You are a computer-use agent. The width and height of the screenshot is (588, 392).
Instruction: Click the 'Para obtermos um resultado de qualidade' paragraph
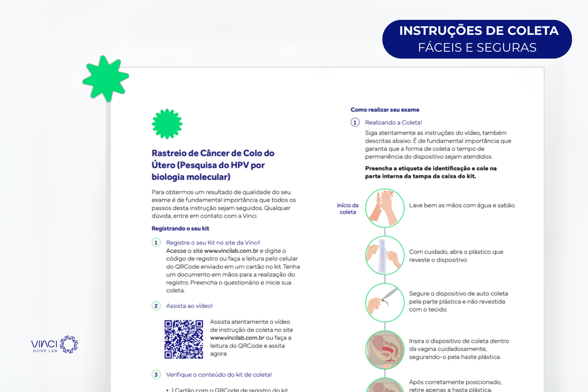tap(224, 204)
